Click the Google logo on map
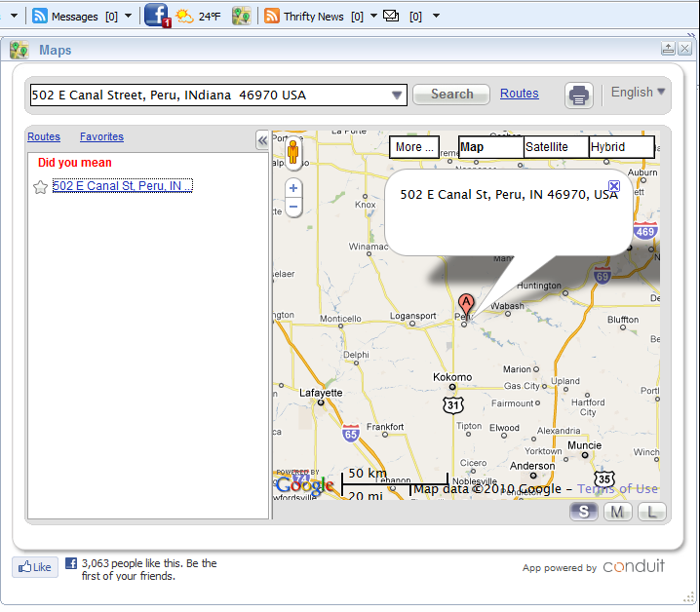 point(305,484)
